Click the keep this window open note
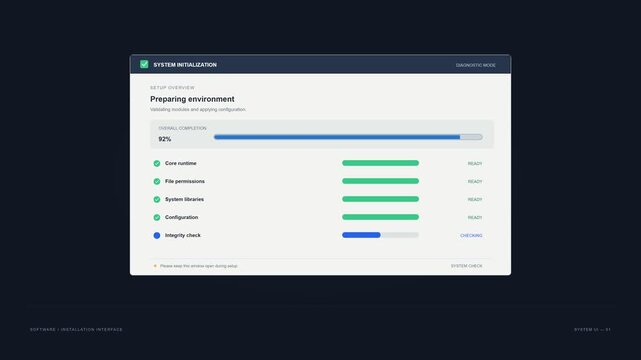The height and width of the screenshot is (360, 641). coord(199,266)
